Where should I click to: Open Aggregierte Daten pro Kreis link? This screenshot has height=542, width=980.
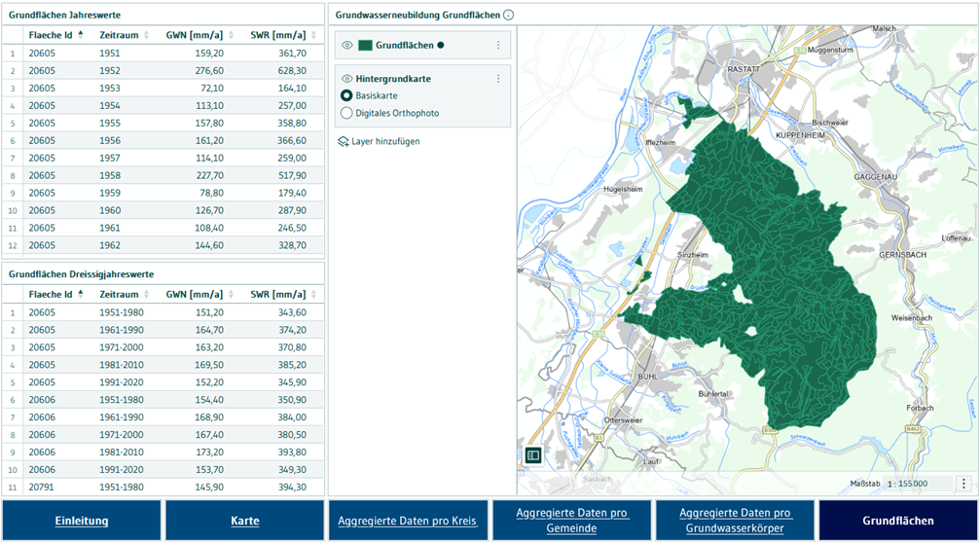408,521
